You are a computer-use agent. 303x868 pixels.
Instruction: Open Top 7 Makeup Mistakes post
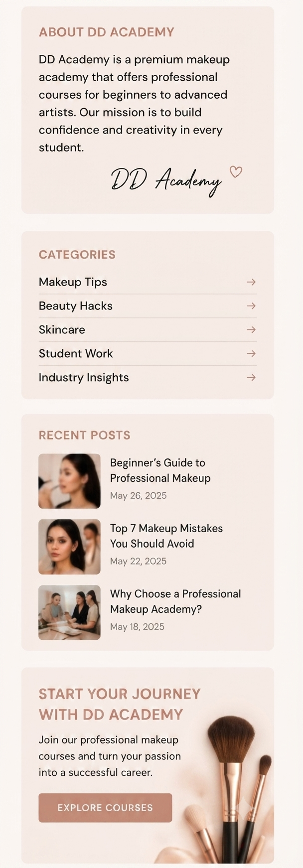pos(166,536)
